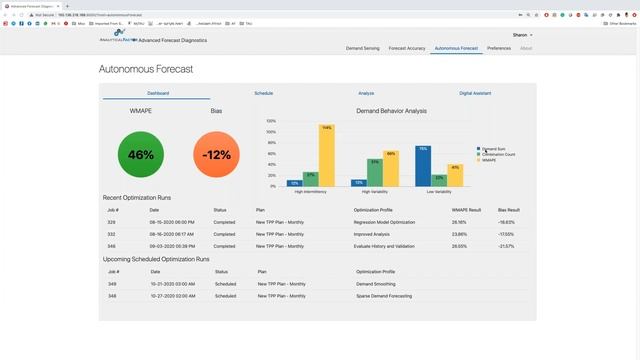
Task: Toggle the Combination Count legend swatch
Action: [x=478, y=154]
